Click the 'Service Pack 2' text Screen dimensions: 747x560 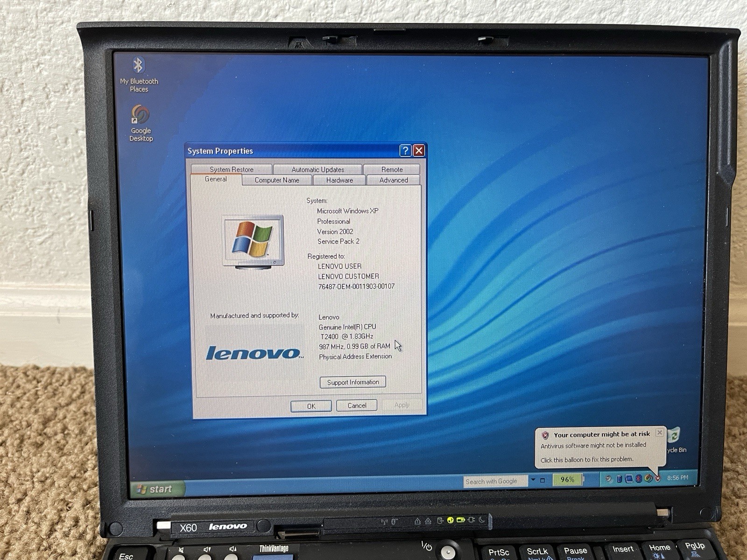338,241
